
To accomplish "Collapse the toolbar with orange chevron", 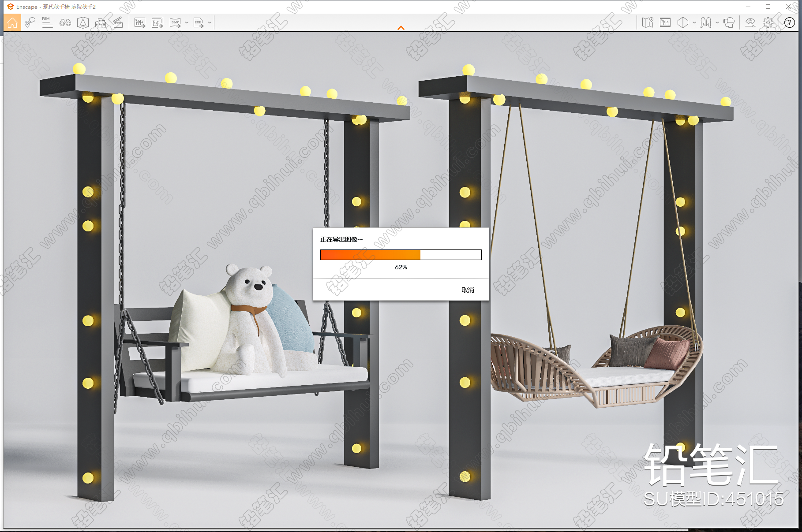I will (x=401, y=28).
